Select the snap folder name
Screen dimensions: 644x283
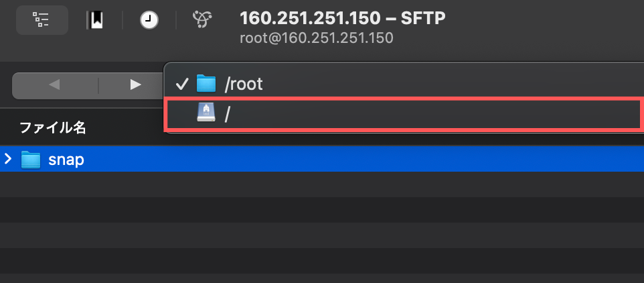[66, 160]
